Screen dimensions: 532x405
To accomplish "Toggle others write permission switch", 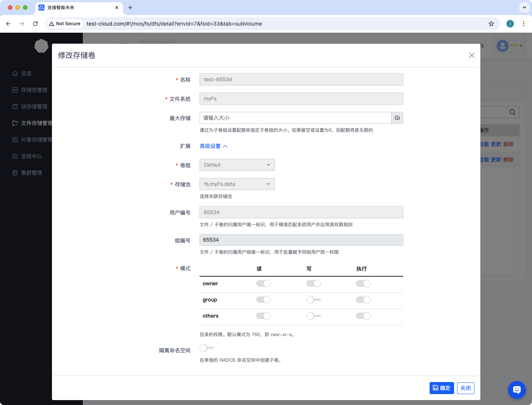I will 313,316.
